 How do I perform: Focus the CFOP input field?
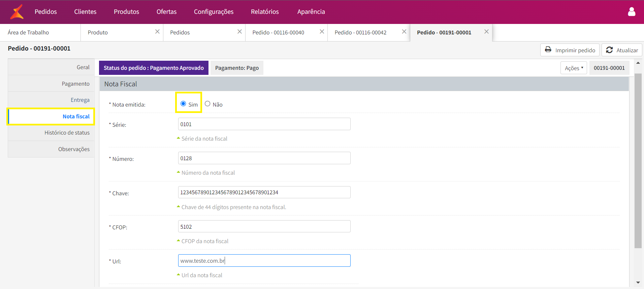264,227
